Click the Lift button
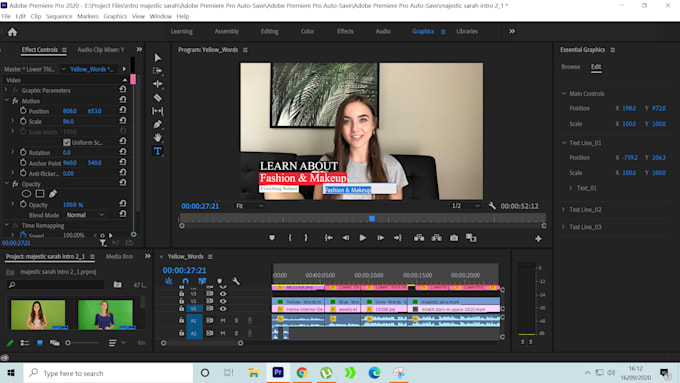Screen dimensions: 680x383 (x=419, y=238)
